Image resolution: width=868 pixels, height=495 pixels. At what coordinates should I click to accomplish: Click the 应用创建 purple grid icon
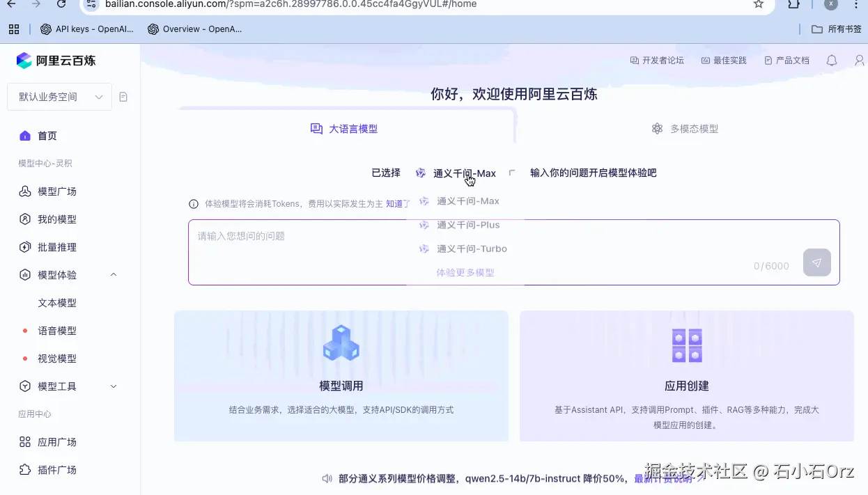coord(687,345)
